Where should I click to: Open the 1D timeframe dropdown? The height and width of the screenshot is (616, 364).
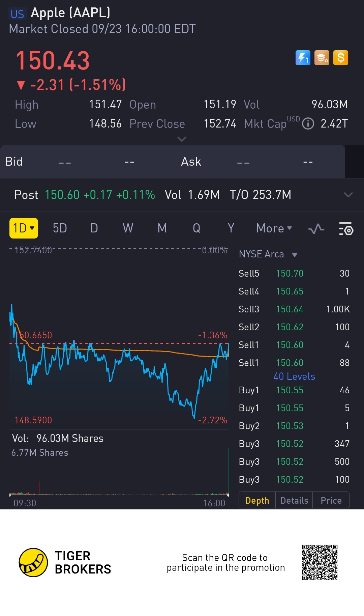(24, 228)
